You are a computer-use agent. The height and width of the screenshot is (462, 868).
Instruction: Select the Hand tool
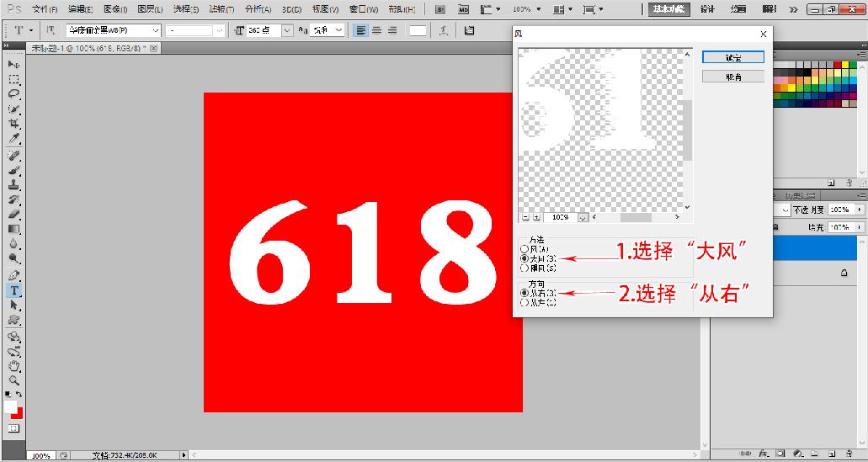point(14,366)
